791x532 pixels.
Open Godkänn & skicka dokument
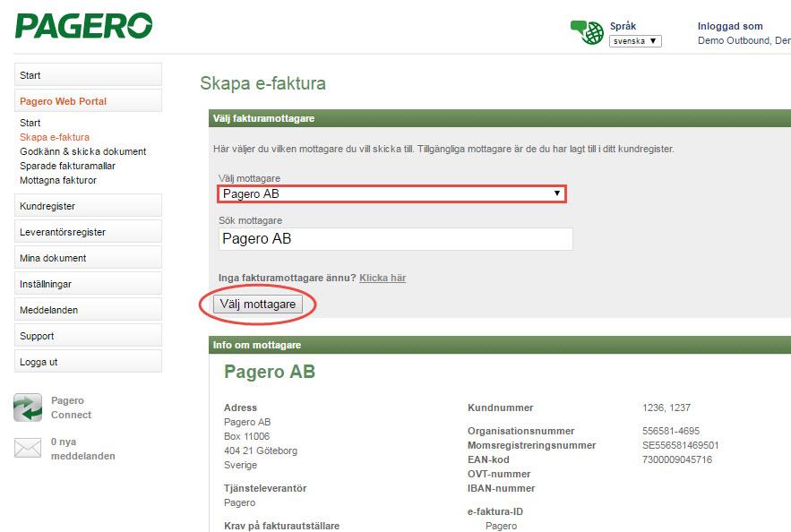82,151
